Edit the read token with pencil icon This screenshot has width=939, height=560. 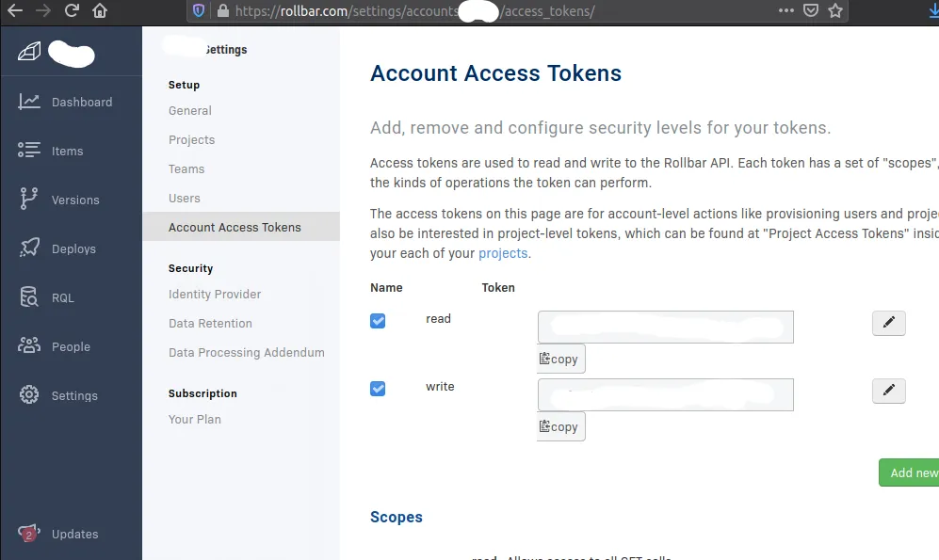point(889,323)
